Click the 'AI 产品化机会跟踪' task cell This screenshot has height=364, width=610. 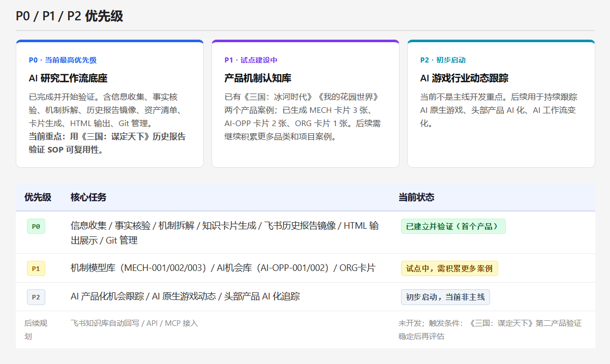click(185, 296)
